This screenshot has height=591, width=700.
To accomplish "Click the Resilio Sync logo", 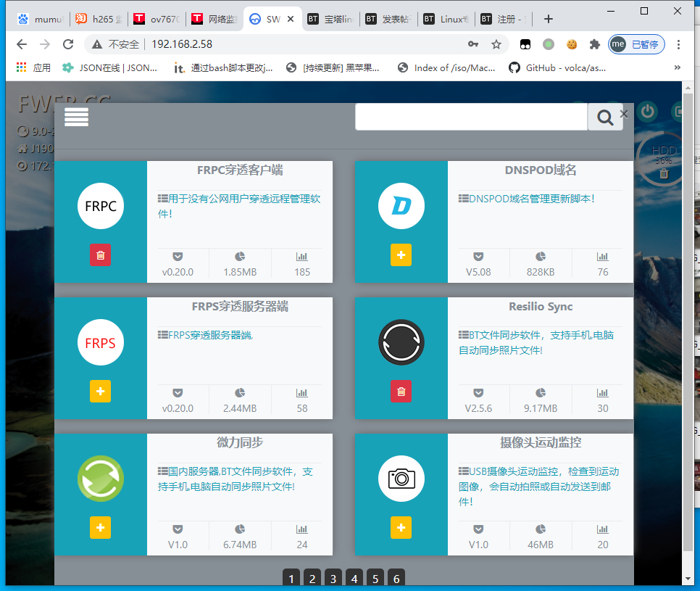I will pos(401,342).
